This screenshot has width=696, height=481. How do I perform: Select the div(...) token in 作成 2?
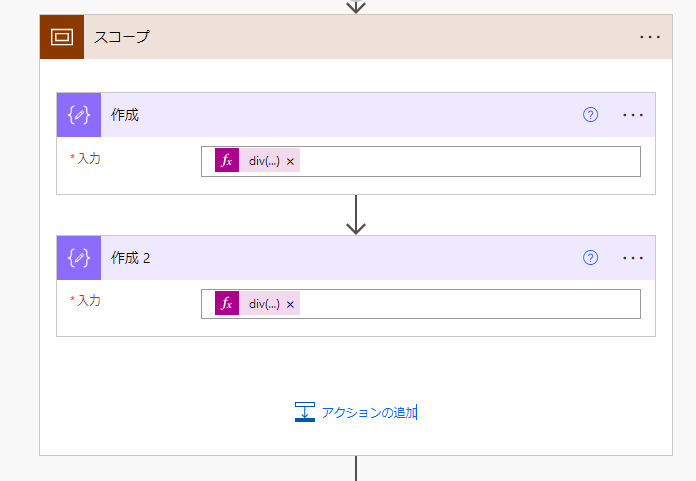pos(264,304)
